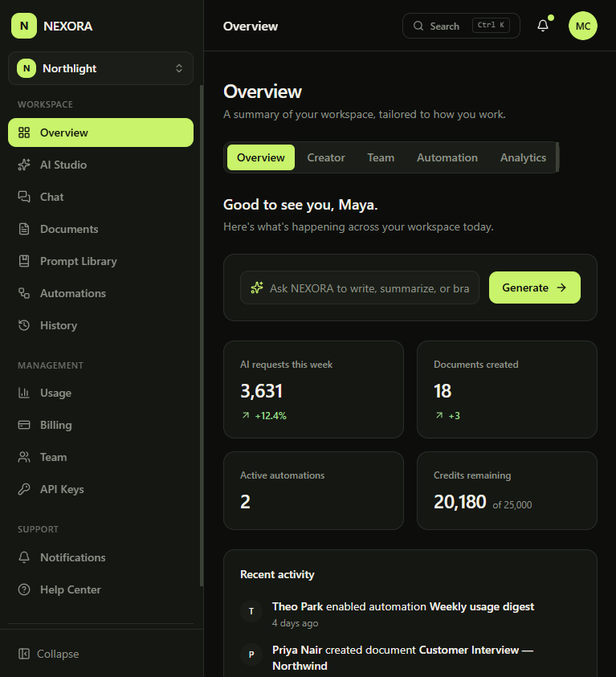Go to the Usage label in sidebar

[x=55, y=393]
